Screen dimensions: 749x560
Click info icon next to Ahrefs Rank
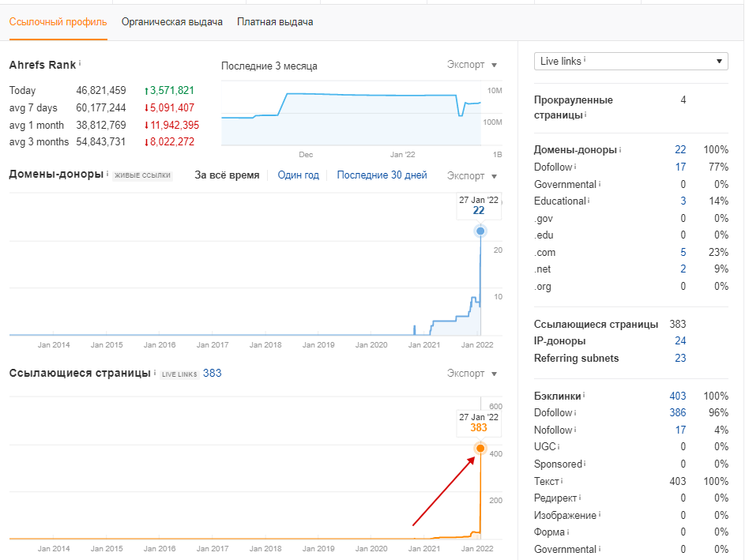(x=80, y=62)
